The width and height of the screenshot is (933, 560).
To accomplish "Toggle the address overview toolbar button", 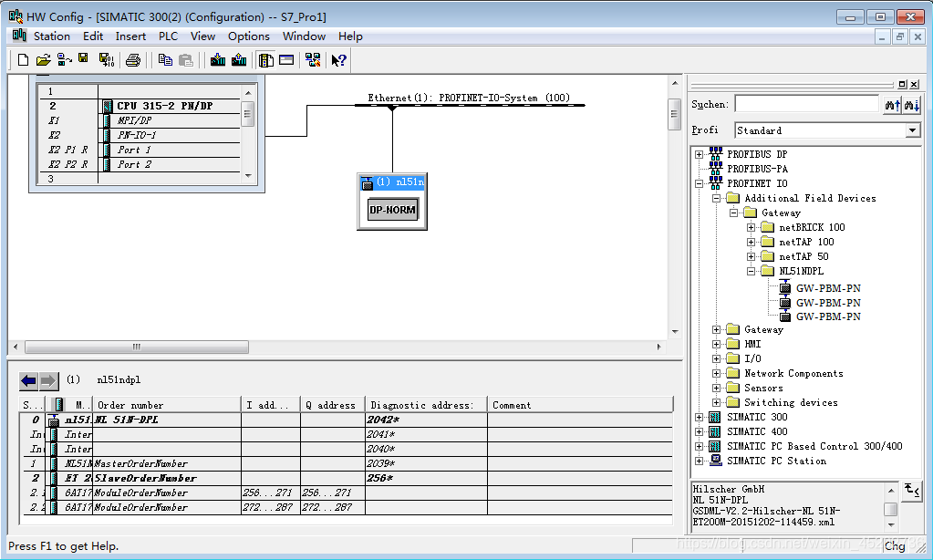I will point(286,60).
